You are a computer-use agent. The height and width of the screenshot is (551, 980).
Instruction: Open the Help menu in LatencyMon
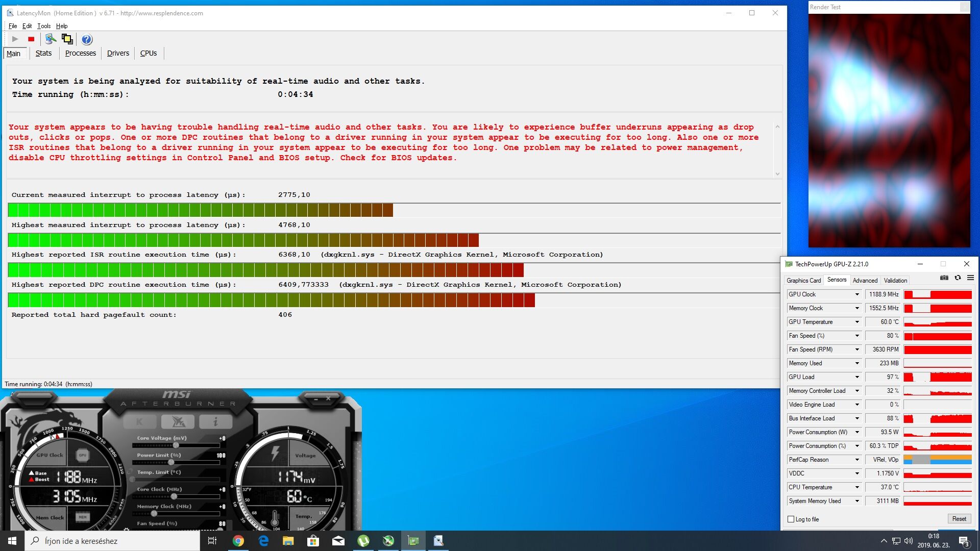click(x=62, y=26)
